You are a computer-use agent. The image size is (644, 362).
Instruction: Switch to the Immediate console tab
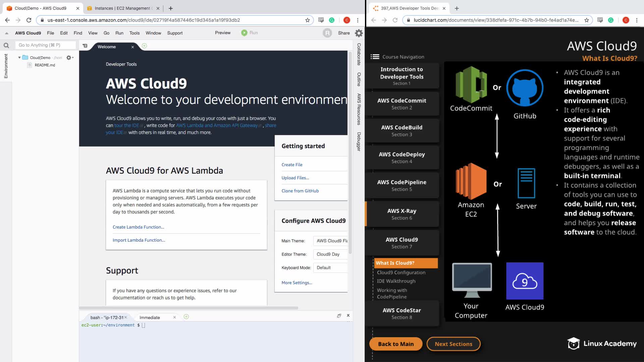[x=150, y=317]
